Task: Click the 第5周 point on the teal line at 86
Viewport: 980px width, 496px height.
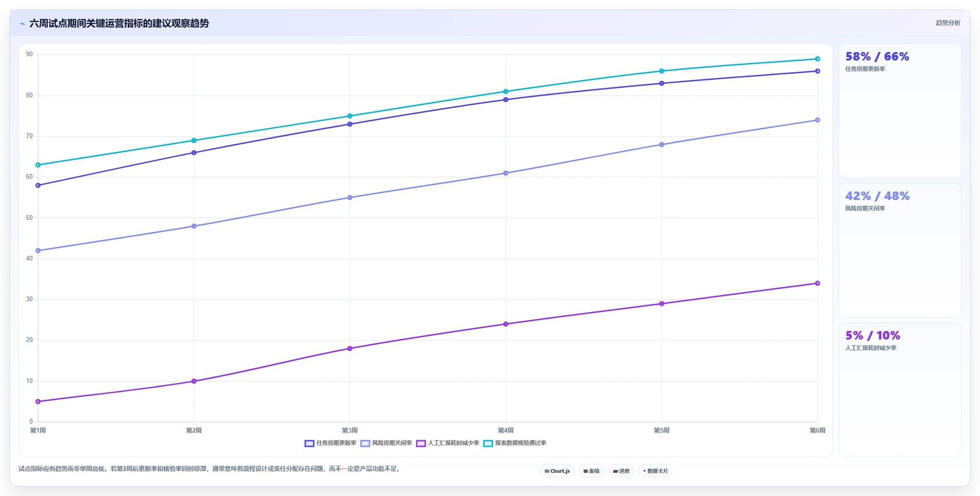Action: click(662, 71)
